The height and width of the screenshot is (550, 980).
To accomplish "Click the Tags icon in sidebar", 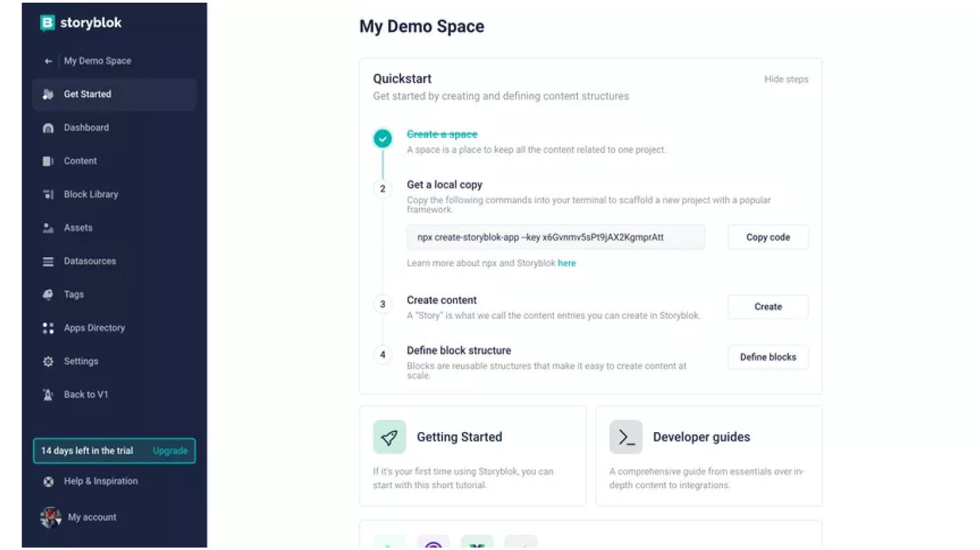I will 48,294.
